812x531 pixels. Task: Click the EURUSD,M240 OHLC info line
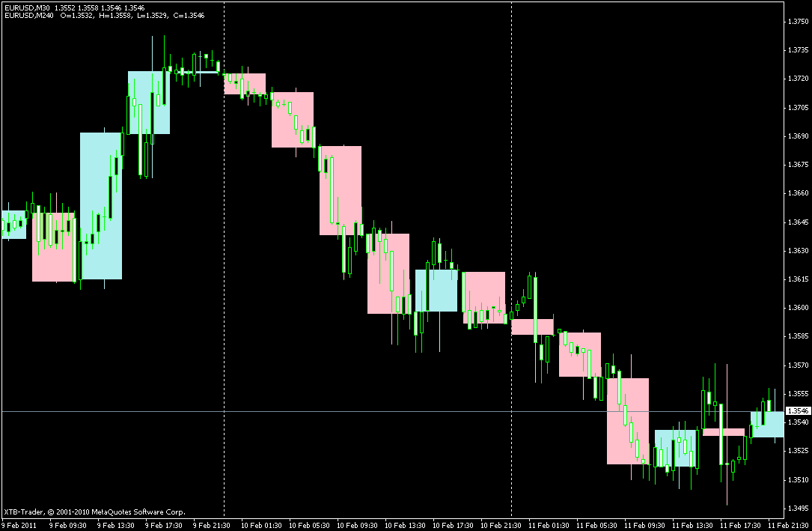pyautogui.click(x=104, y=16)
